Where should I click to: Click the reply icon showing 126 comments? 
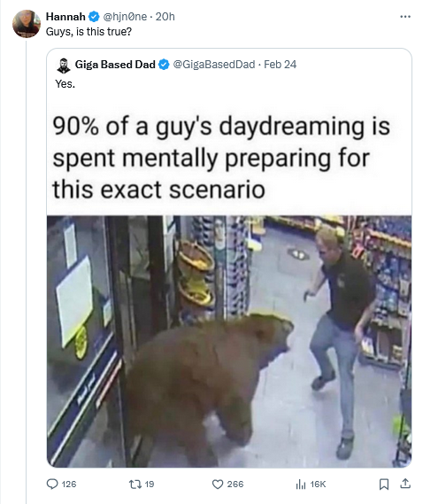(x=52, y=484)
